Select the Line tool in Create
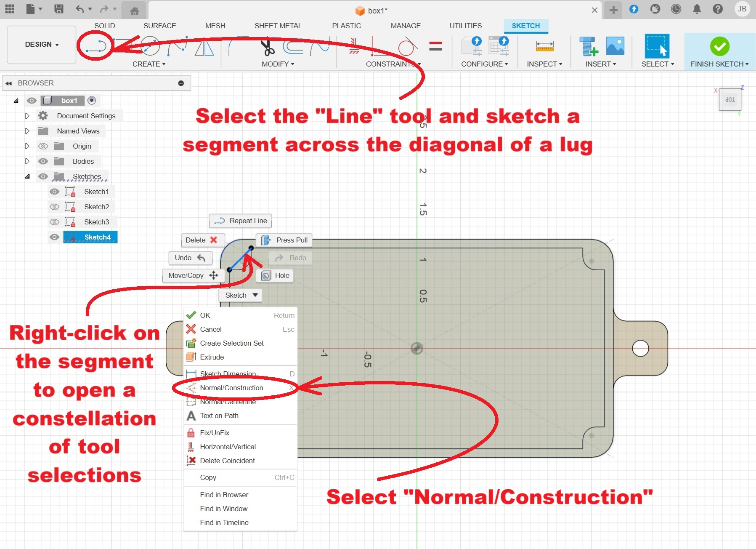The height and width of the screenshot is (549, 756). click(96, 46)
